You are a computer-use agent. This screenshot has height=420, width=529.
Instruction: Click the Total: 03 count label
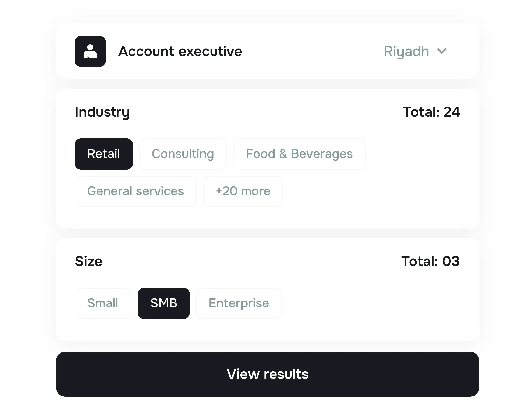pyautogui.click(x=431, y=261)
